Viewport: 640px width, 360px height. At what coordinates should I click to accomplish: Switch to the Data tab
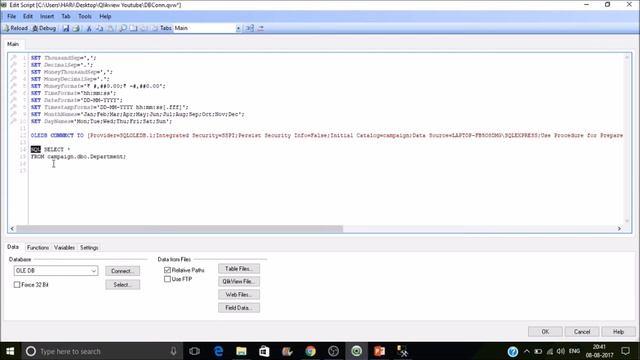click(x=13, y=247)
